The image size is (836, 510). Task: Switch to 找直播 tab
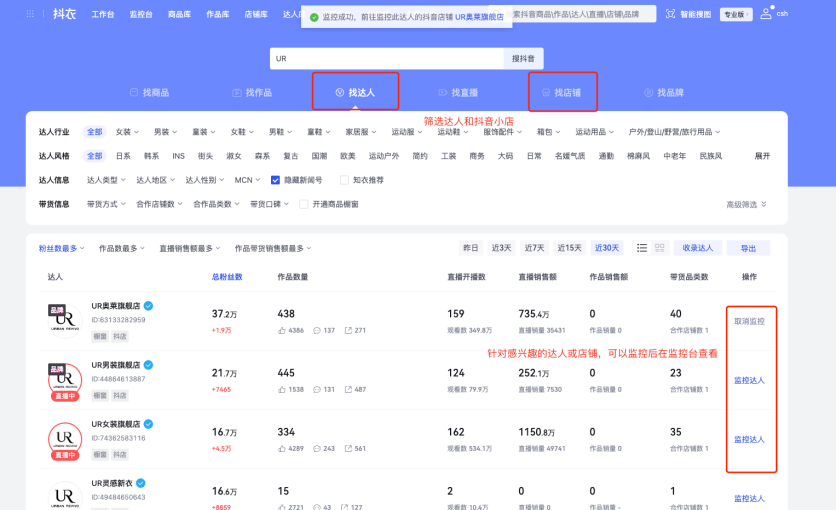[459, 93]
